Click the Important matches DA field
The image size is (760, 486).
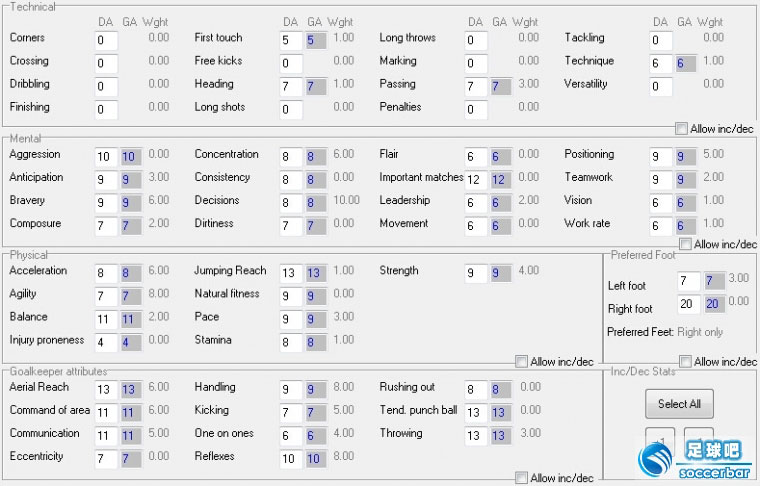(476, 180)
